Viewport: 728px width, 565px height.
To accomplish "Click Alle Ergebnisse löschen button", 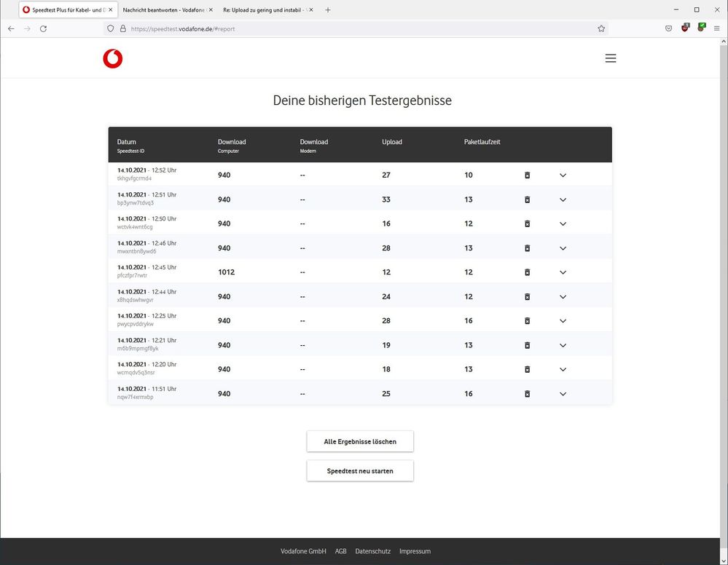I will [x=360, y=442].
